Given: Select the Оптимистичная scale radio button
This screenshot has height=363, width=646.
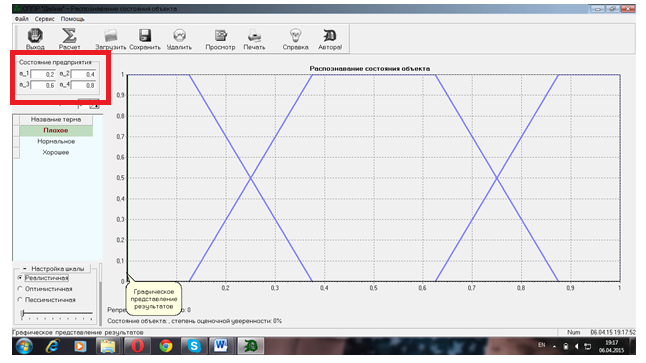Looking at the screenshot, I should pyautogui.click(x=20, y=289).
